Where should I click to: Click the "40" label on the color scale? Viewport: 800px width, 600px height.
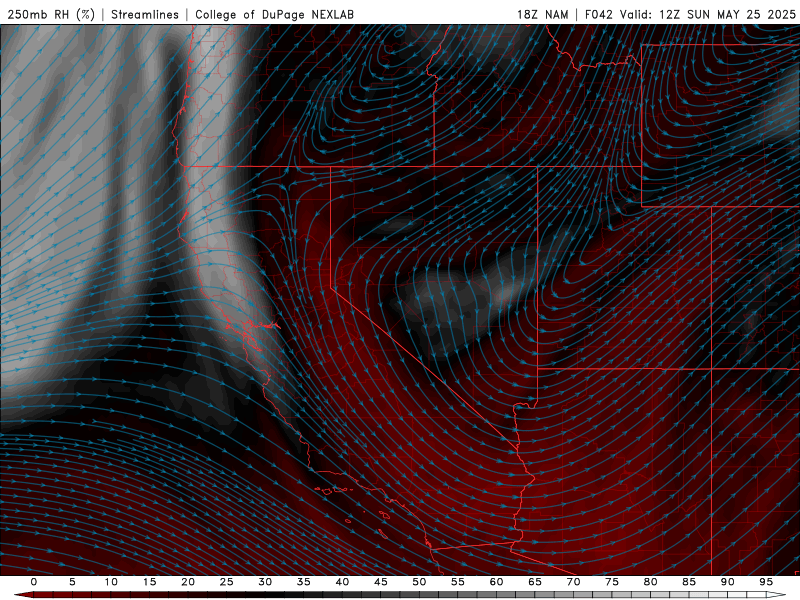[342, 582]
